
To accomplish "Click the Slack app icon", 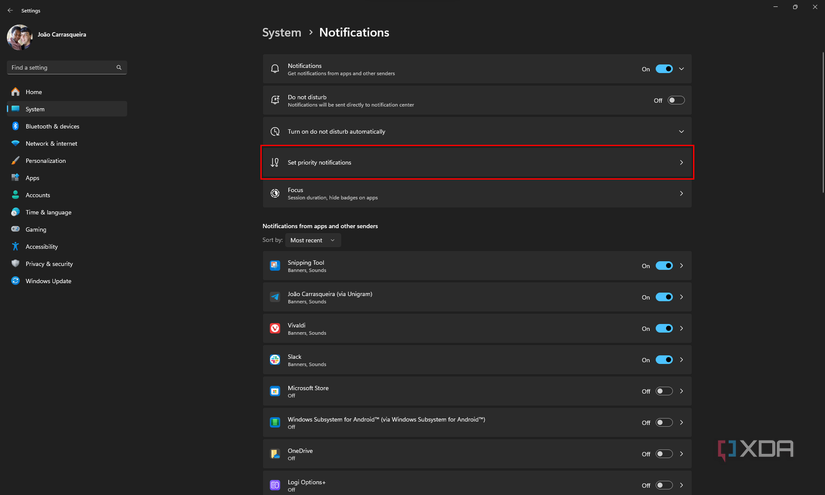I will pos(275,359).
